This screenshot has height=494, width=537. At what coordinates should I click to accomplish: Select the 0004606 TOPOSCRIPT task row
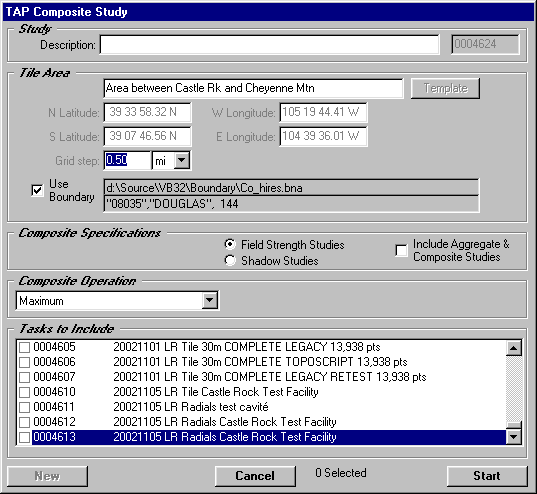click(x=261, y=362)
